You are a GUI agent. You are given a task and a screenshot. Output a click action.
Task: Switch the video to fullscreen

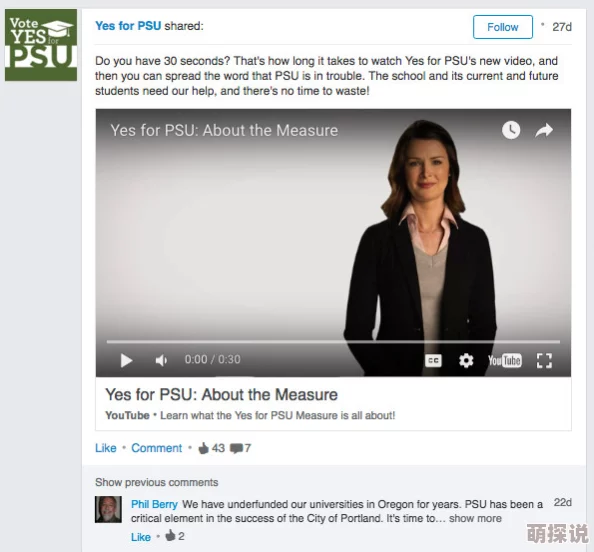(x=544, y=360)
